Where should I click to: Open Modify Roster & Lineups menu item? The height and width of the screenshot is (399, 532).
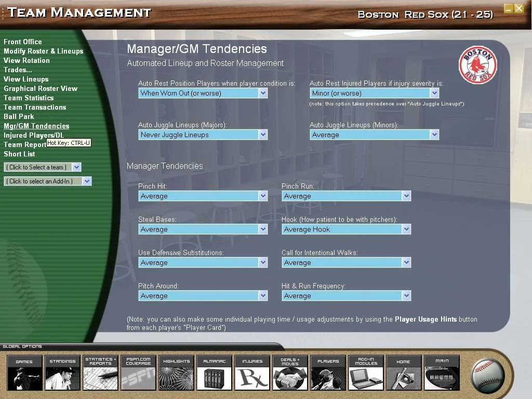(43, 51)
